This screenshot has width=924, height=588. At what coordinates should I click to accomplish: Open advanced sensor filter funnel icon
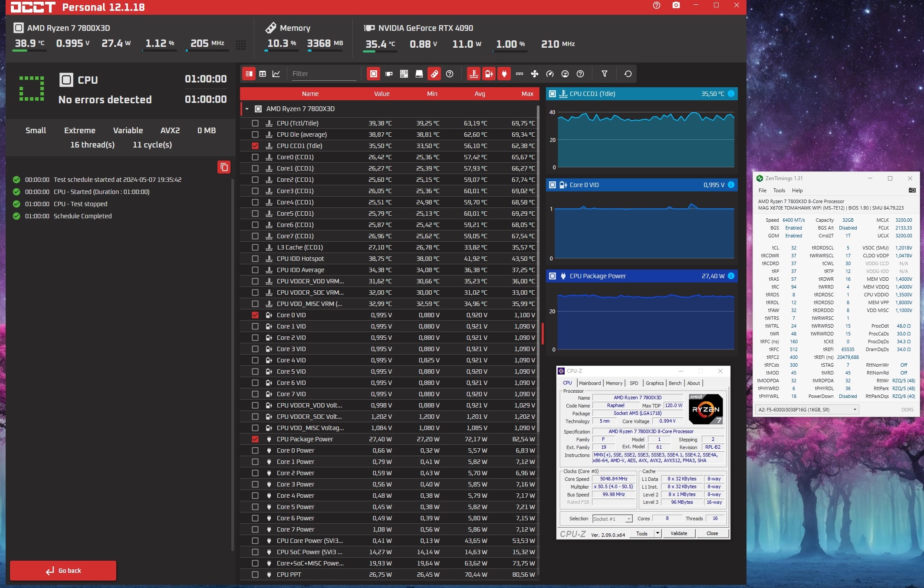[604, 74]
